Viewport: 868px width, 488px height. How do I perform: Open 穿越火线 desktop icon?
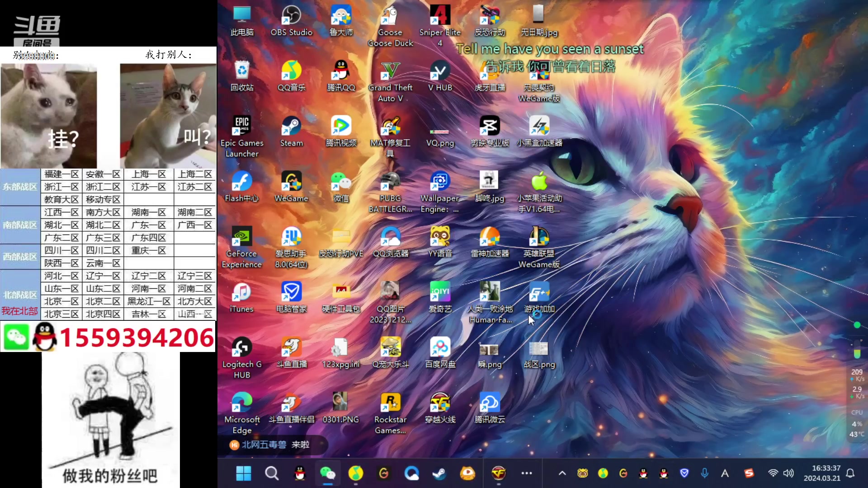[440, 408]
